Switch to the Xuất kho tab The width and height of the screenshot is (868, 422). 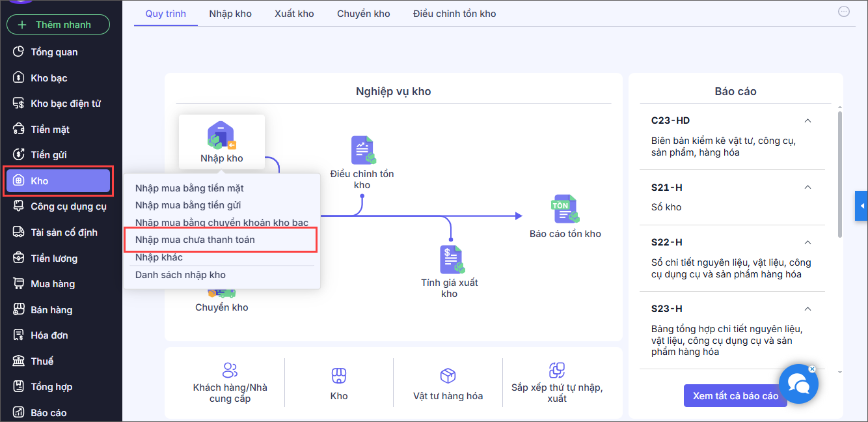(294, 14)
